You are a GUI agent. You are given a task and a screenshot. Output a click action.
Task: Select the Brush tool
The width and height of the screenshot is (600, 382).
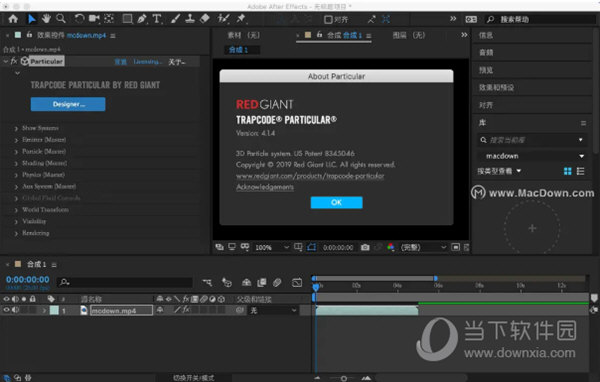click(x=176, y=18)
